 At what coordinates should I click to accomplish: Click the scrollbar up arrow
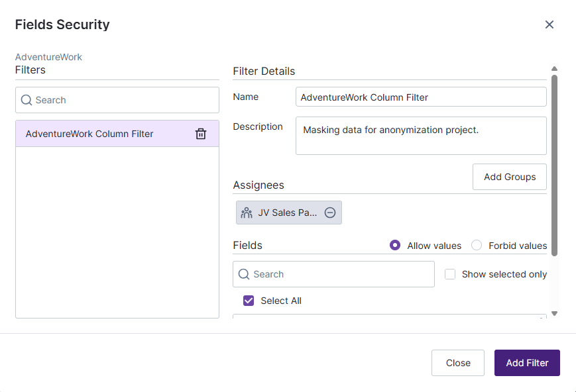[554, 68]
